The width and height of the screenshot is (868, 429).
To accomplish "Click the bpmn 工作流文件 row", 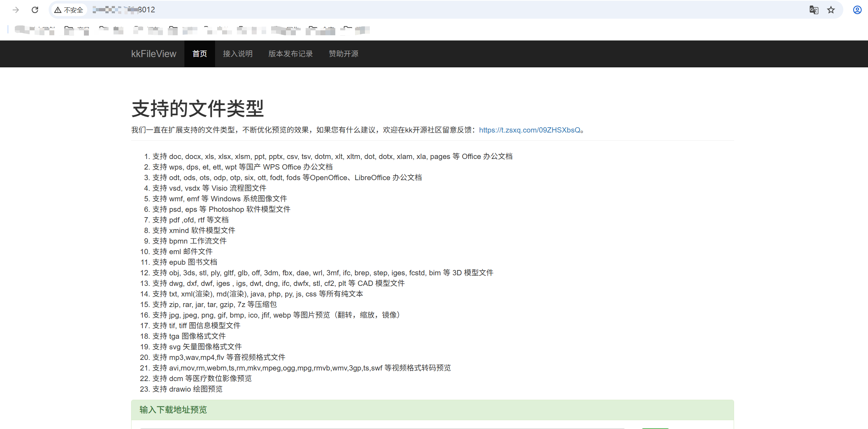I will coord(190,241).
